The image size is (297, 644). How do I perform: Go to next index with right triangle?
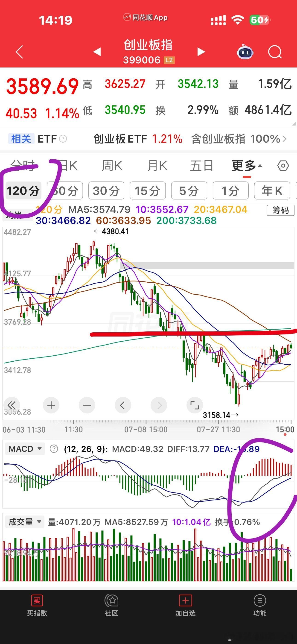coord(201,52)
